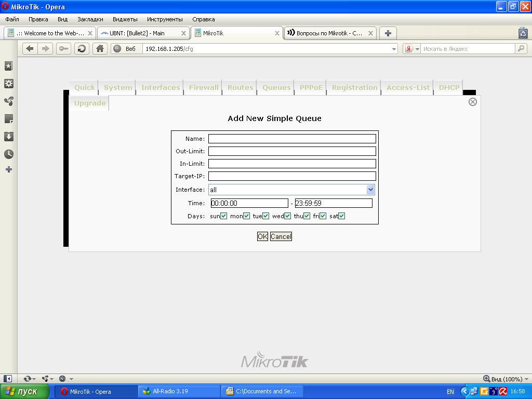Close the UBNT Bullet2 tab
This screenshot has width=532, height=399.
[183, 33]
